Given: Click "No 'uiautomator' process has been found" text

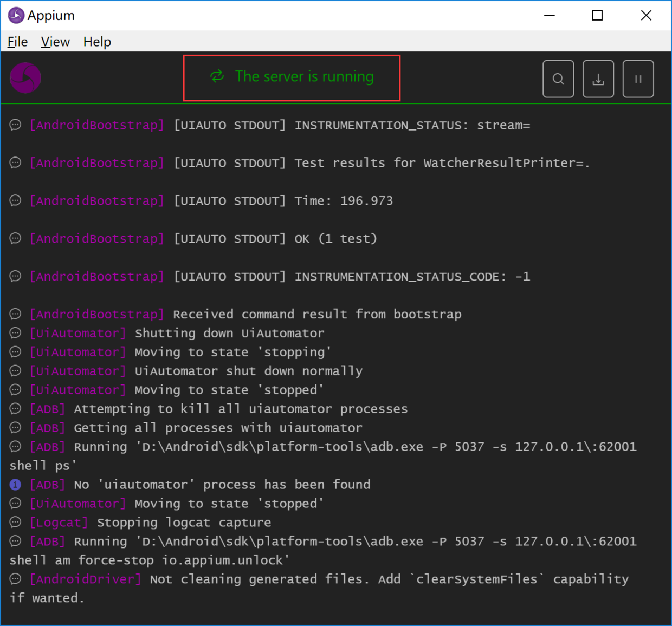Looking at the screenshot, I should coord(222,485).
